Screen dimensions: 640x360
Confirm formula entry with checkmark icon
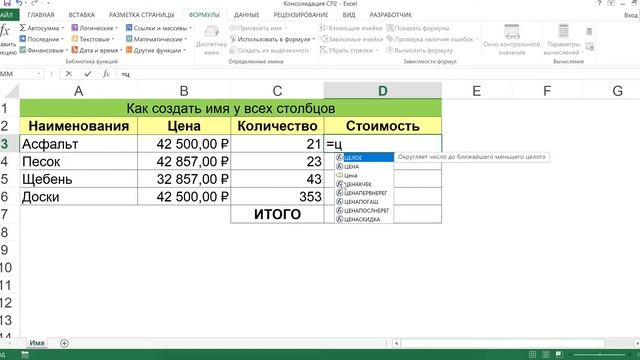pyautogui.click(x=88, y=74)
